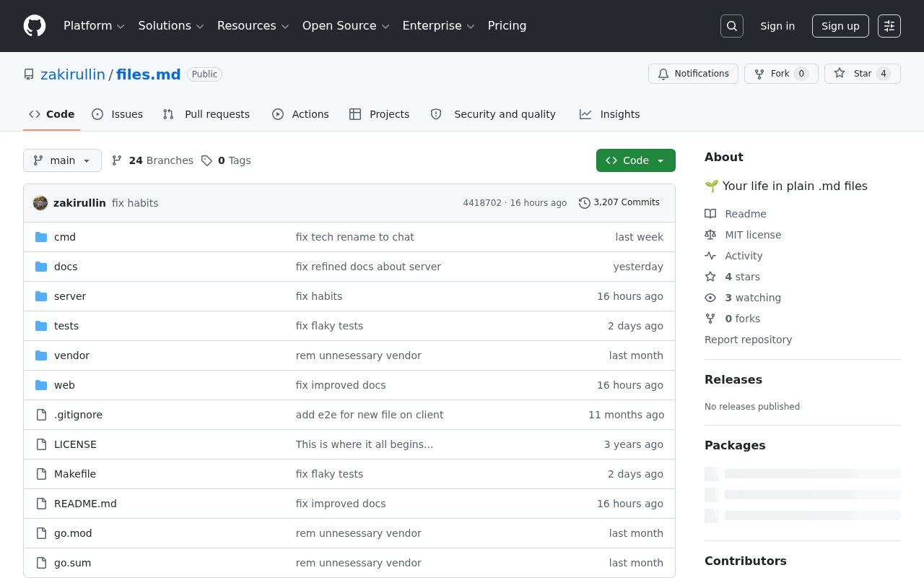Open the 'fix habits' latest commit message
This screenshot has height=578, width=924.
point(135,203)
